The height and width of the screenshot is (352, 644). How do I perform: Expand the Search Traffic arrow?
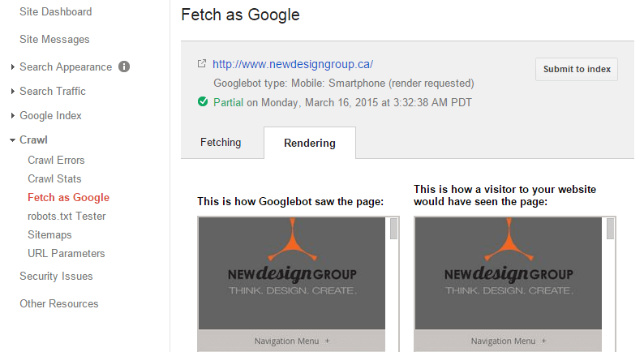13,91
